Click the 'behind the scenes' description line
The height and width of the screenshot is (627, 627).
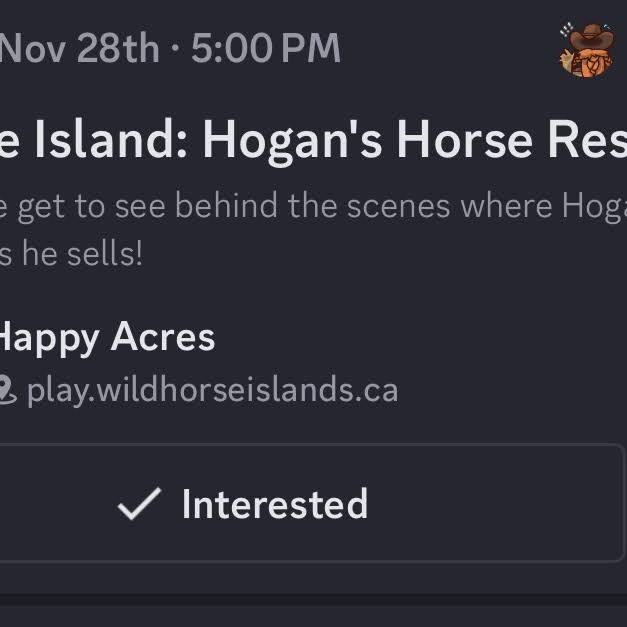click(x=314, y=206)
